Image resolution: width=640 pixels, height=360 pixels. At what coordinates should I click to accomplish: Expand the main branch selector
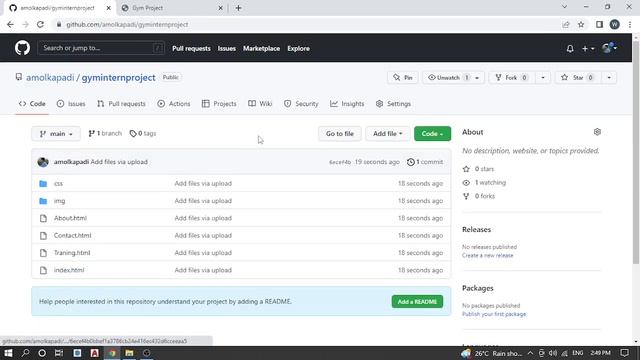click(56, 134)
